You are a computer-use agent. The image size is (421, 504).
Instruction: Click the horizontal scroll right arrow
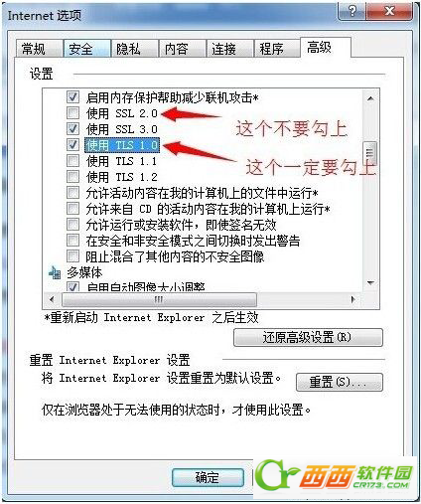[x=352, y=299]
